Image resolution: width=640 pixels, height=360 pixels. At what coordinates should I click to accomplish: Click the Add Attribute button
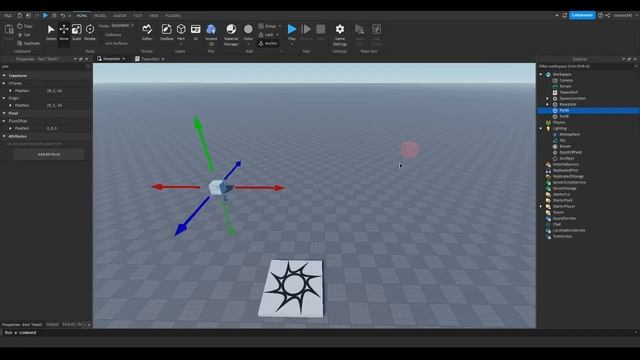click(49, 154)
